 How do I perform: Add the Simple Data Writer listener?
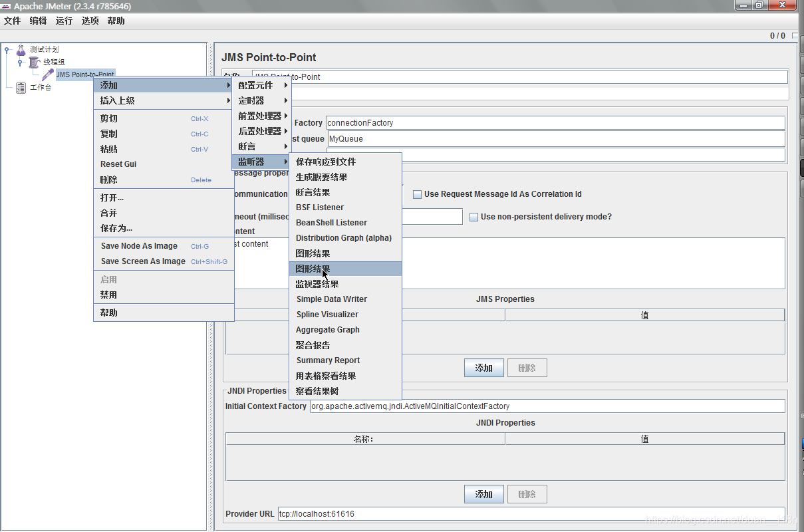pyautogui.click(x=346, y=299)
